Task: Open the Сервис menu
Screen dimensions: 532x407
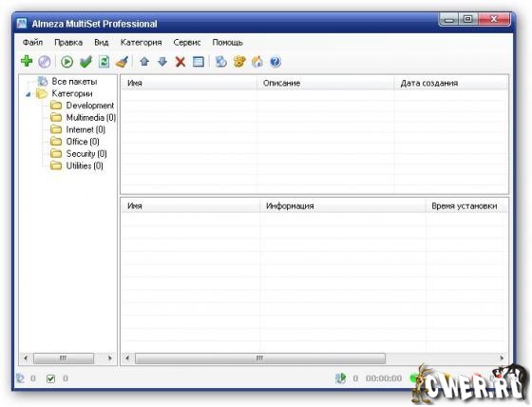Action: [187, 43]
